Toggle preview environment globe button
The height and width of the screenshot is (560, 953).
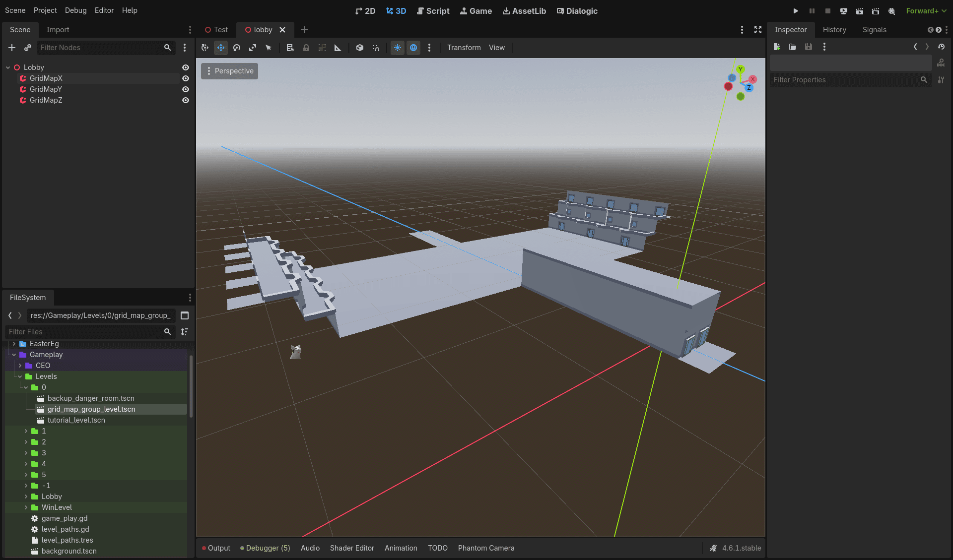(413, 48)
